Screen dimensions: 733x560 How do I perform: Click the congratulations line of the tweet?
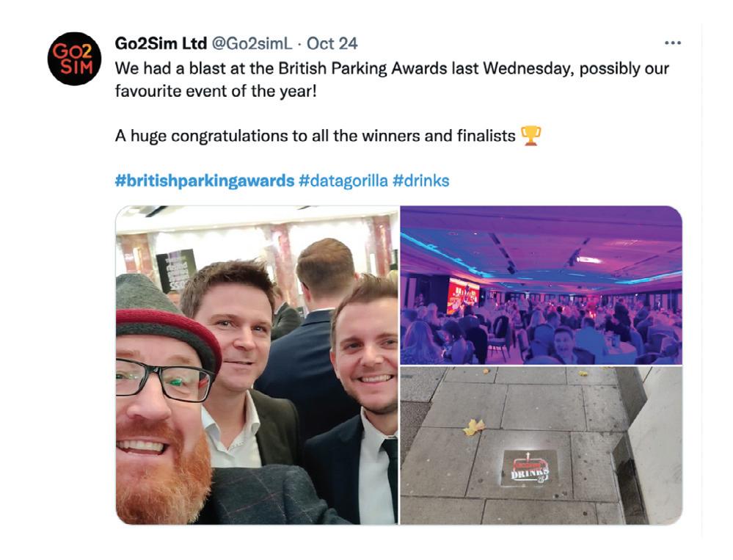click(x=315, y=136)
